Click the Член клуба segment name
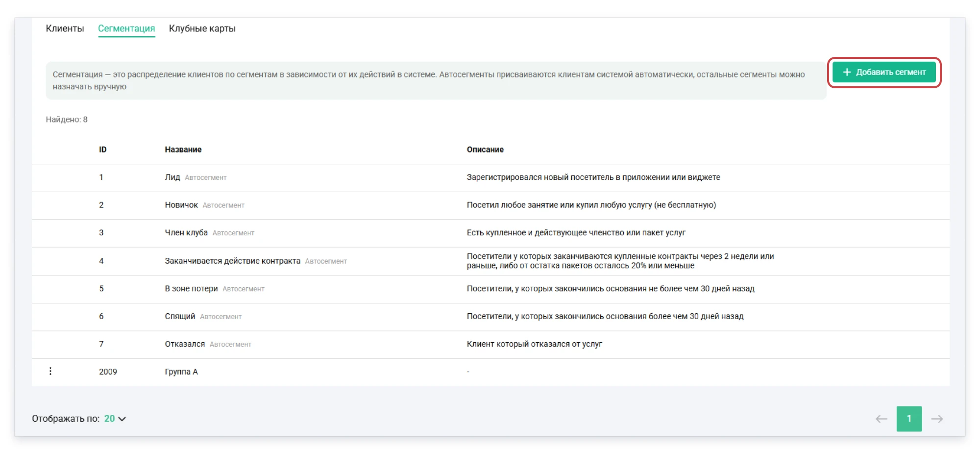Image resolution: width=980 pixels, height=454 pixels. pos(186,232)
